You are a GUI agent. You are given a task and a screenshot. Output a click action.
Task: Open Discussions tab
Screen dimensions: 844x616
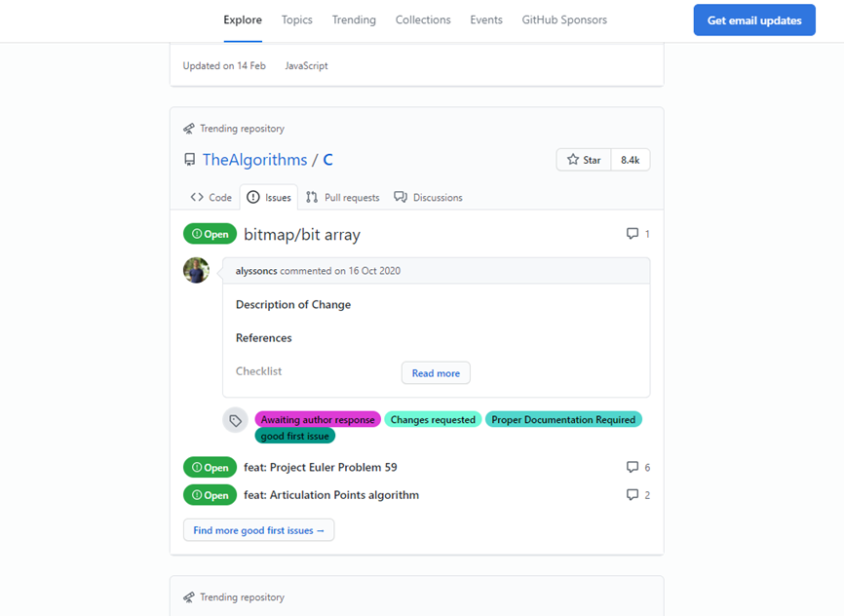point(428,198)
